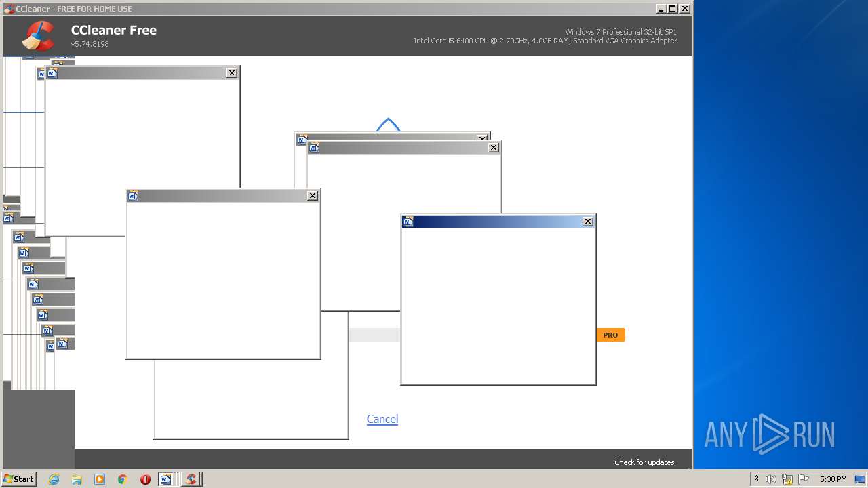This screenshot has height=488, width=868.
Task: Launch Google Chrome from the taskbar
Action: pos(123,479)
